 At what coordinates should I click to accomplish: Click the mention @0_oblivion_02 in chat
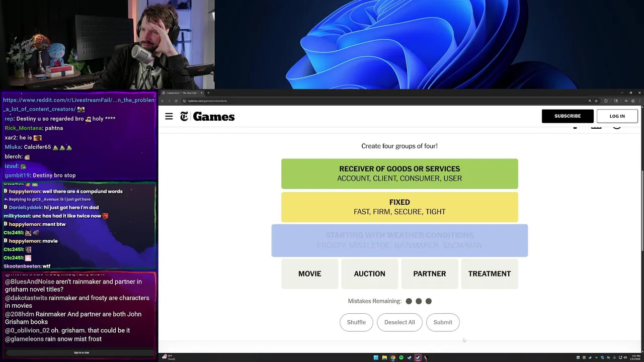(x=27, y=330)
